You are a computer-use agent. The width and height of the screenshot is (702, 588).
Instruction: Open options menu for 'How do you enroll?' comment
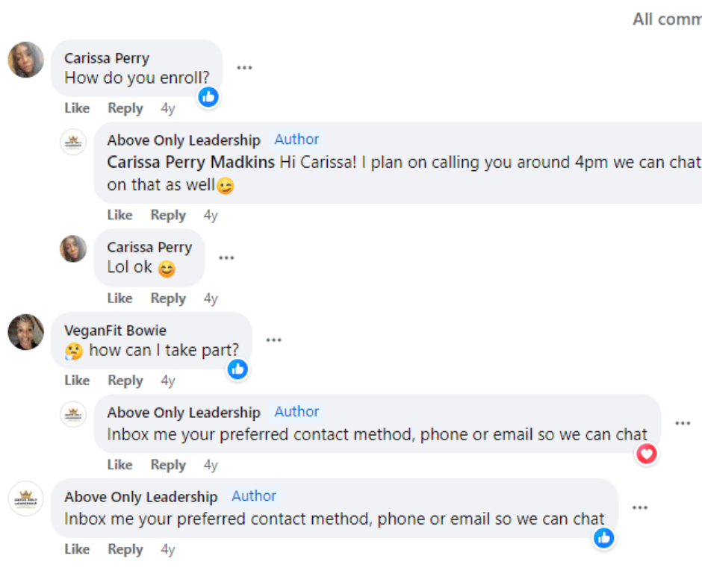tap(244, 68)
